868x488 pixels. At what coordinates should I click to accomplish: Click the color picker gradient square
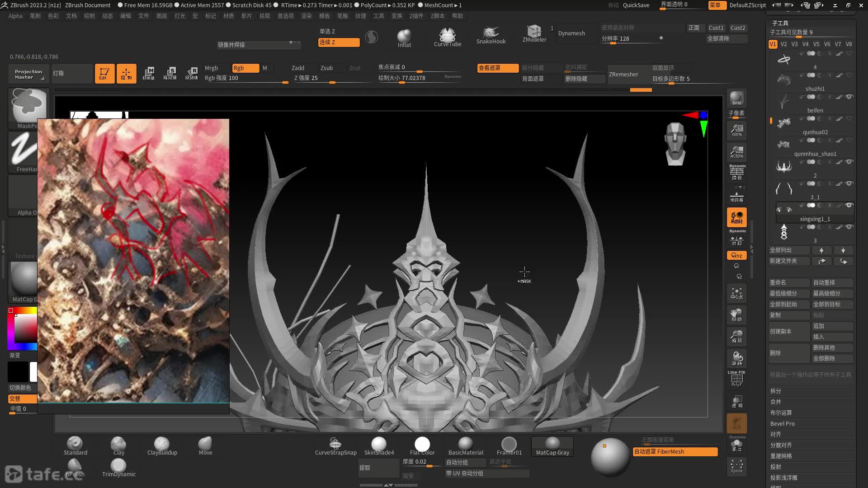pyautogui.click(x=25, y=328)
